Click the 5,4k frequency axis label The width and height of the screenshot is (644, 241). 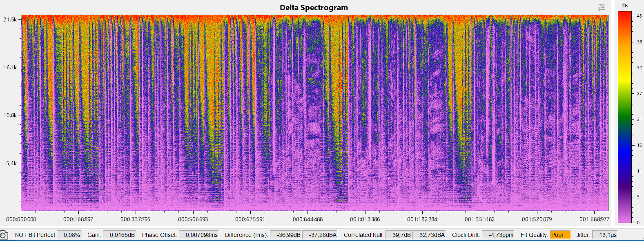pyautogui.click(x=11, y=163)
